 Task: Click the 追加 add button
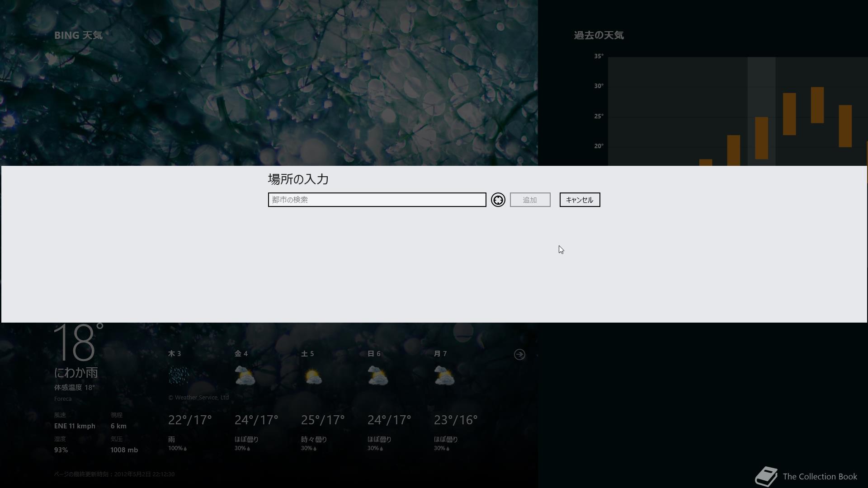530,200
